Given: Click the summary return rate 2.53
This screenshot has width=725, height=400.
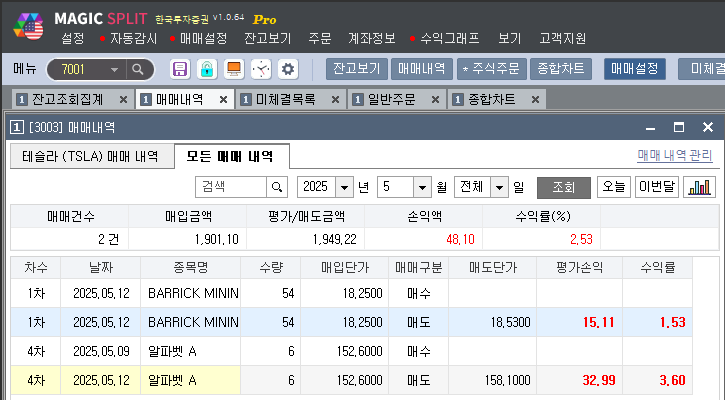Looking at the screenshot, I should pyautogui.click(x=581, y=239).
